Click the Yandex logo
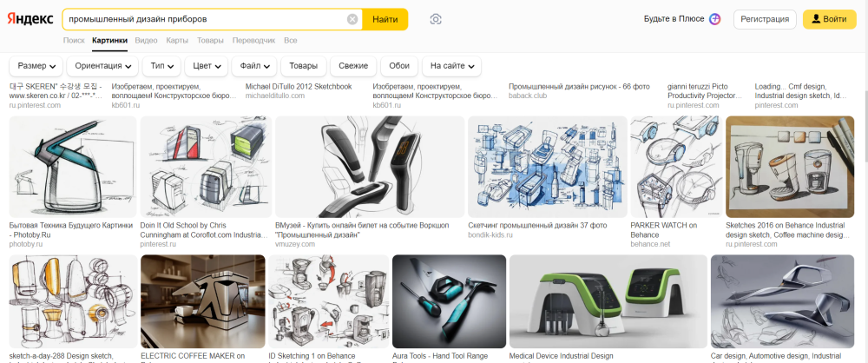 point(31,19)
